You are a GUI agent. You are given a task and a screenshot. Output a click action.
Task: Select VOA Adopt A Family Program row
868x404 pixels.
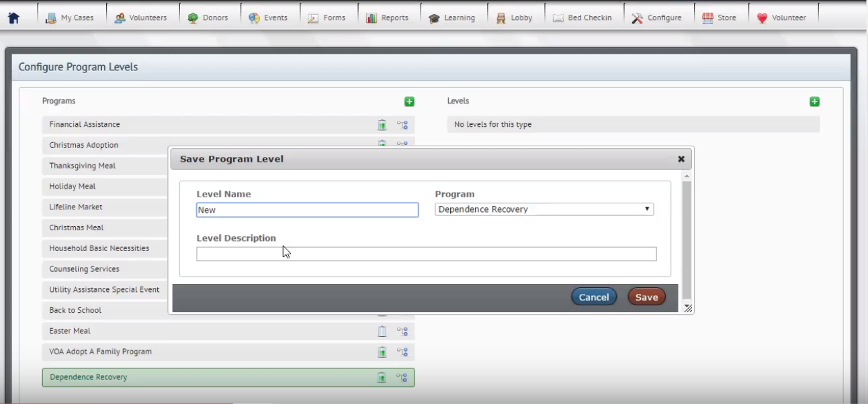click(228, 352)
